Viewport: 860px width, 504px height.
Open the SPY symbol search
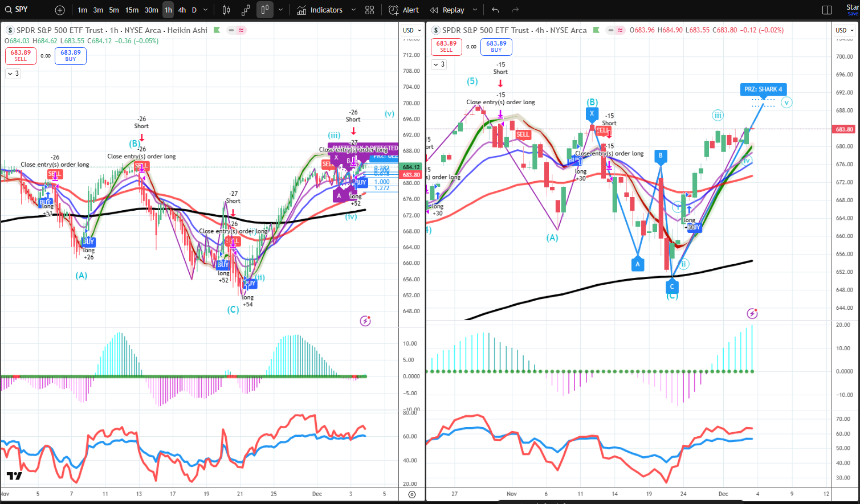pos(17,10)
